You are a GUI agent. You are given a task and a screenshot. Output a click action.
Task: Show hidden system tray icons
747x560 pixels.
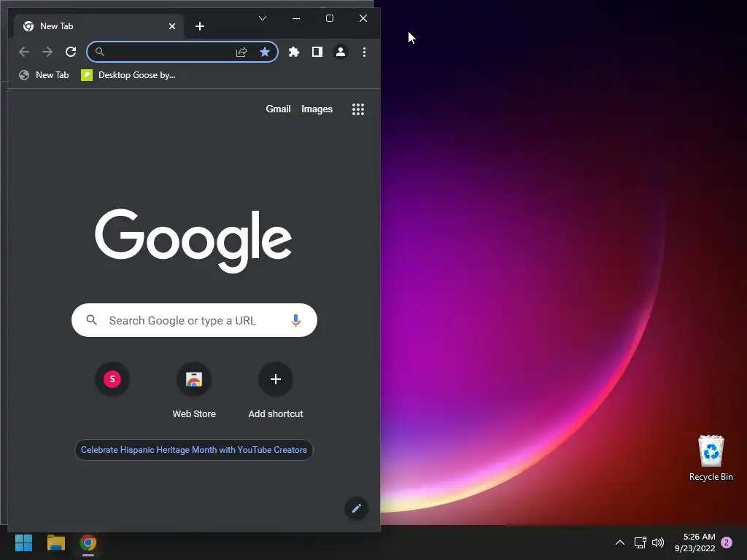tap(620, 542)
